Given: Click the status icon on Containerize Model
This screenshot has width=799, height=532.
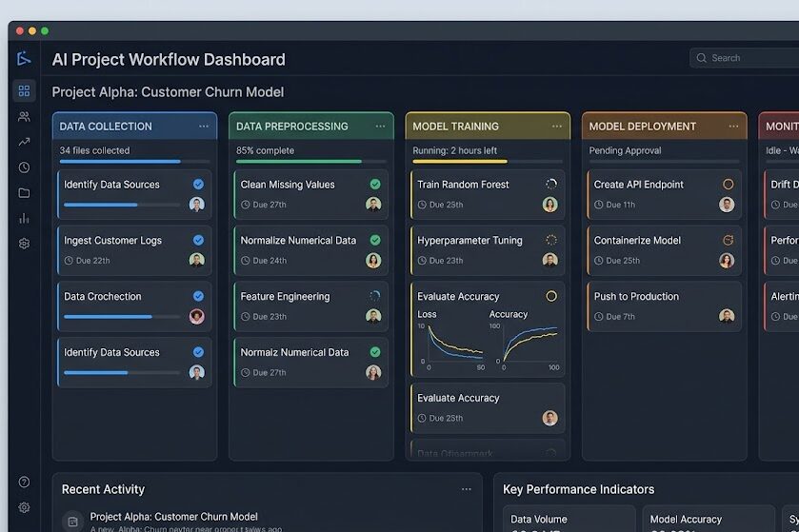Looking at the screenshot, I should pyautogui.click(x=729, y=240).
